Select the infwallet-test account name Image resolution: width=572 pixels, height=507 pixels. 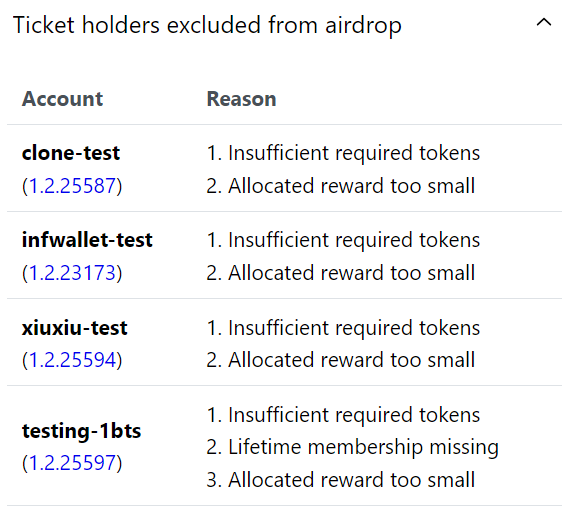(87, 240)
